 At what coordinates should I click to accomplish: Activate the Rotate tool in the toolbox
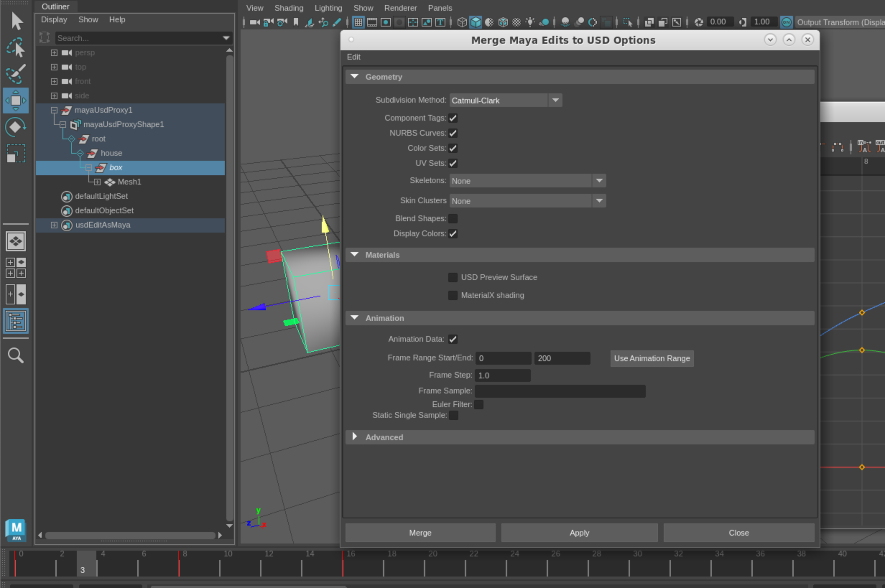[x=16, y=127]
